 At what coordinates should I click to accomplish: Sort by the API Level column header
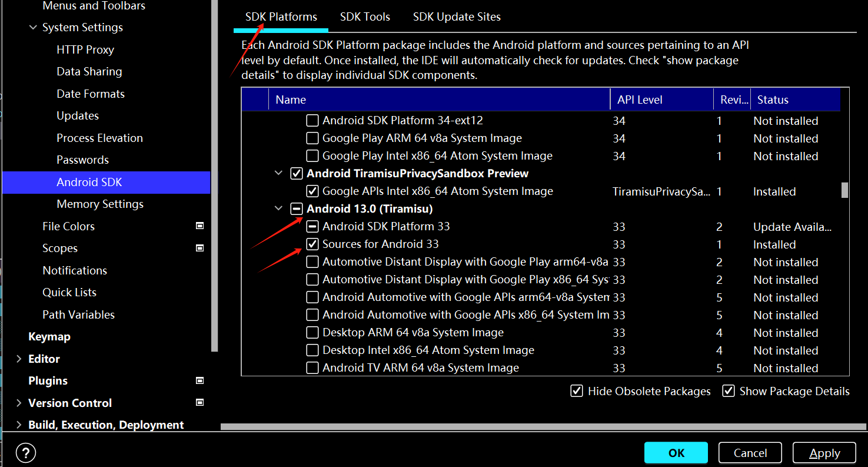click(662, 100)
